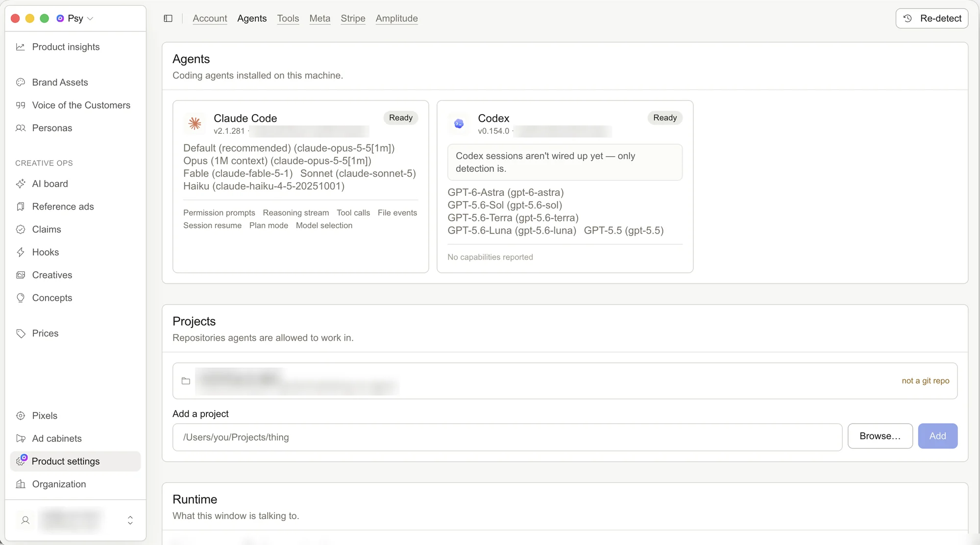The width and height of the screenshot is (980, 545).
Task: Click "Haiku (claude-haiku-4-5-20251001)" model text
Action: pos(264,186)
